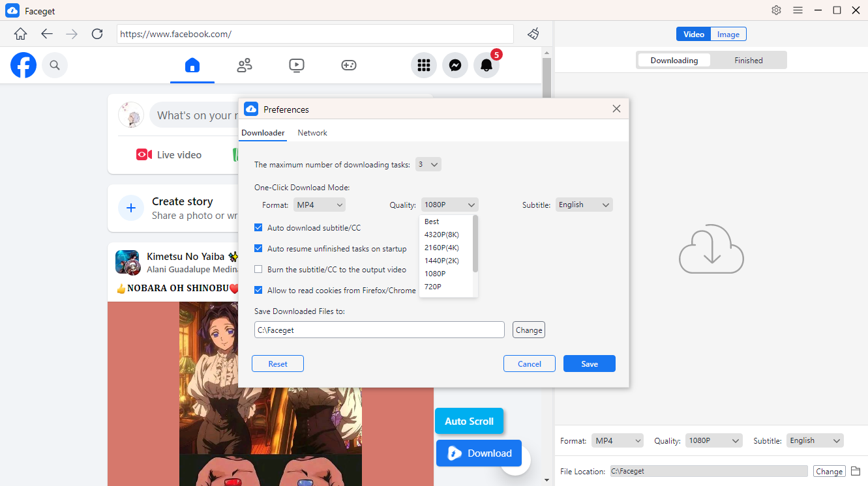This screenshot has height=486, width=868.
Task: Open Messenger chat icon
Action: (455, 65)
